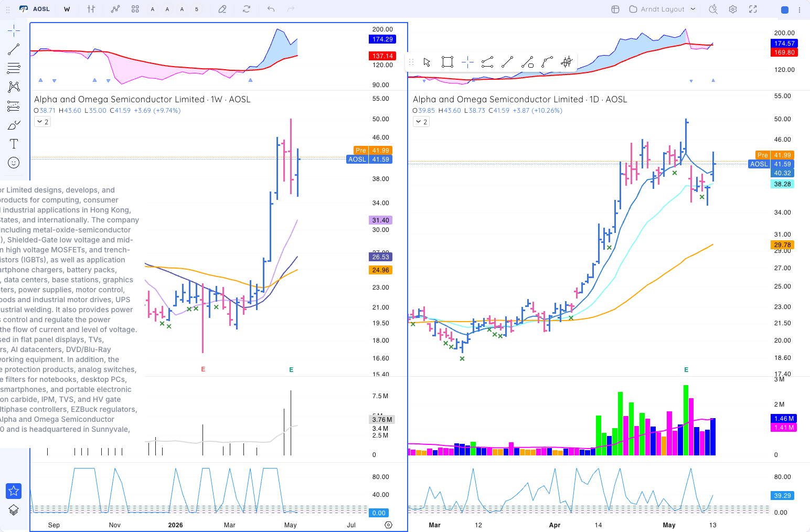Select the crosshair tool in floating toolbar
The width and height of the screenshot is (810, 532).
click(x=467, y=62)
